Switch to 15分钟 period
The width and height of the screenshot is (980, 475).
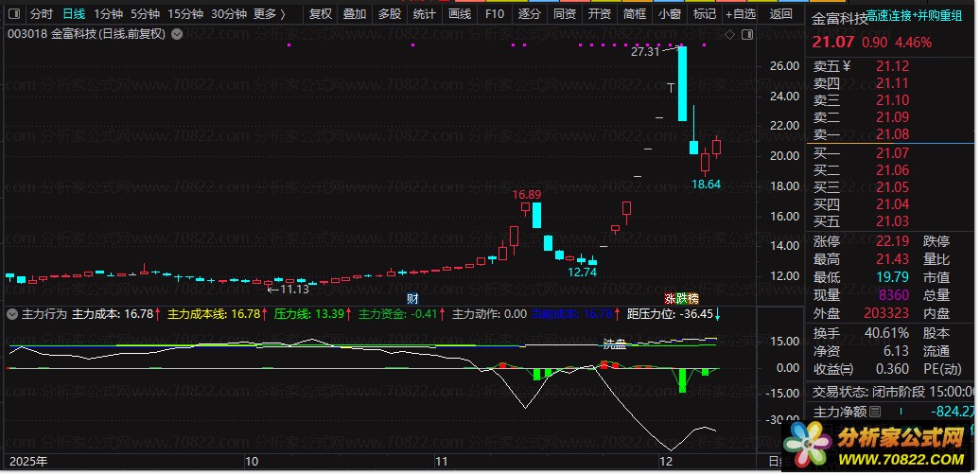click(185, 14)
